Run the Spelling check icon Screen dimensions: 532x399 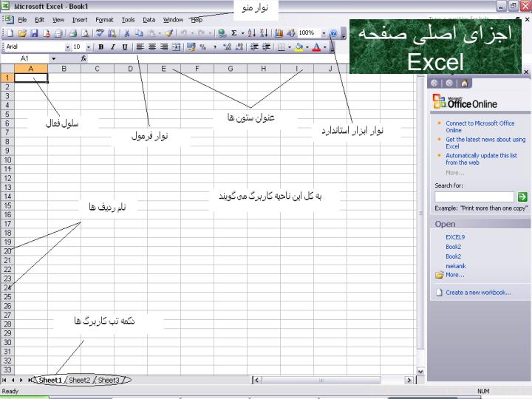click(x=100, y=33)
